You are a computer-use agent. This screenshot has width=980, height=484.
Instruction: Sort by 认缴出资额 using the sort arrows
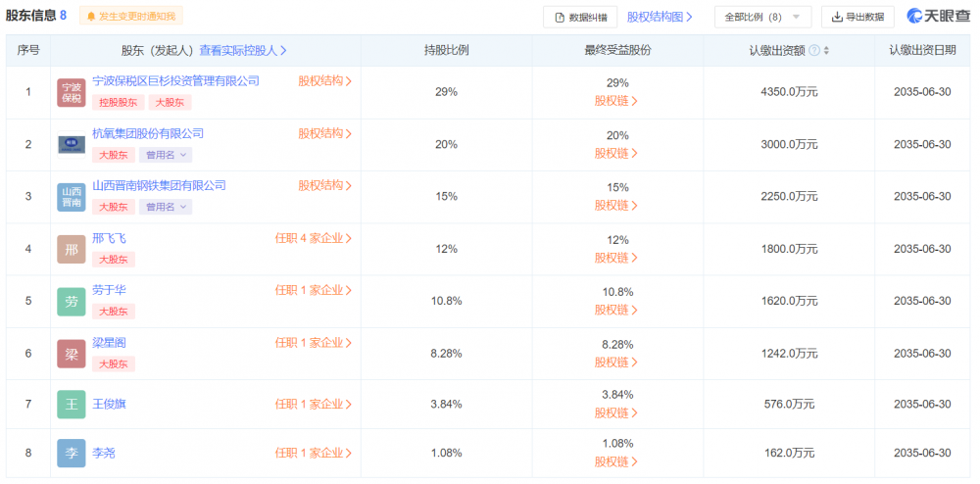(x=827, y=51)
